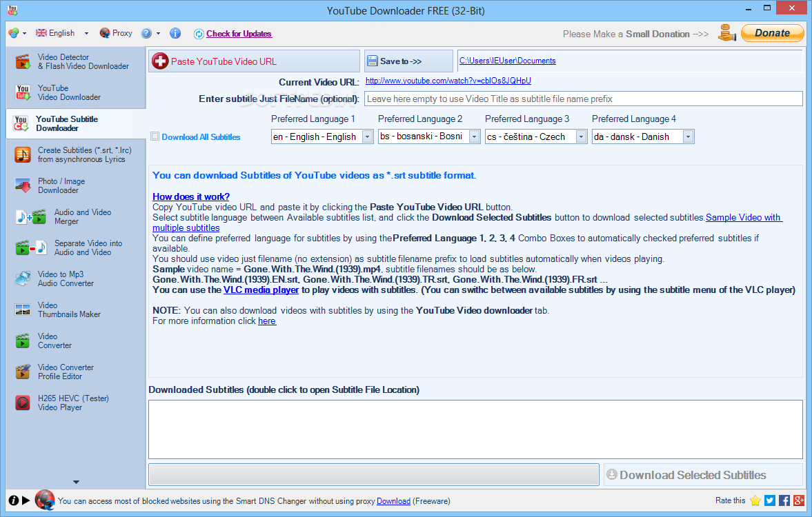Open the VLC media player link
Viewport: 812px width, 517px height.
pos(261,290)
